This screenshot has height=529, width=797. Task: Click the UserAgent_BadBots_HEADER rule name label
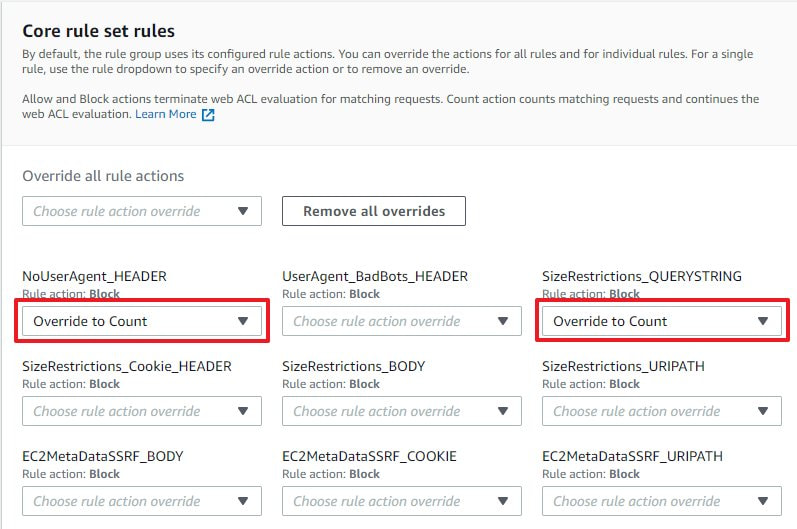coord(375,276)
